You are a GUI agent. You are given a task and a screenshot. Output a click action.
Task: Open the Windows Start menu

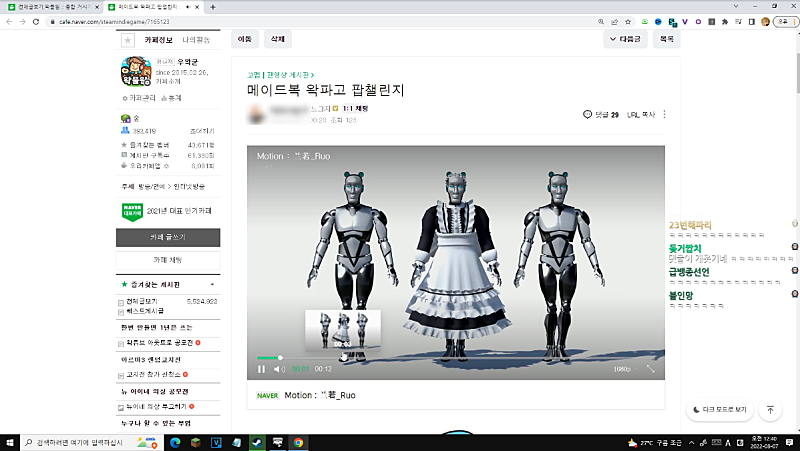point(10,442)
